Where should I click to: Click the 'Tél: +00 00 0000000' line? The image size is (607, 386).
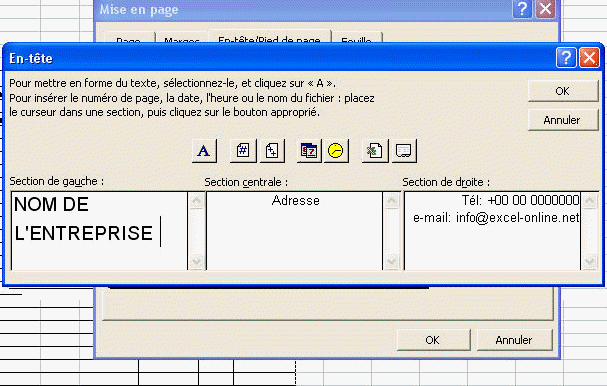click(x=520, y=200)
